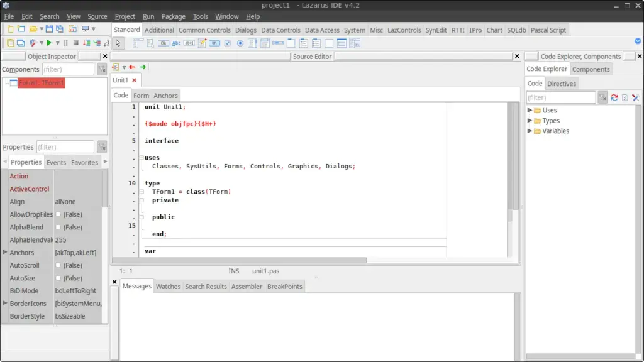Click the green Run arrow icon
Screen dimensions: 644x362
(49, 43)
